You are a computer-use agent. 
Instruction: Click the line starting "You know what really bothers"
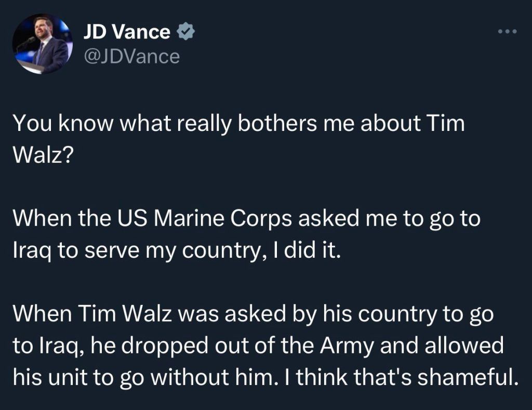(238, 124)
